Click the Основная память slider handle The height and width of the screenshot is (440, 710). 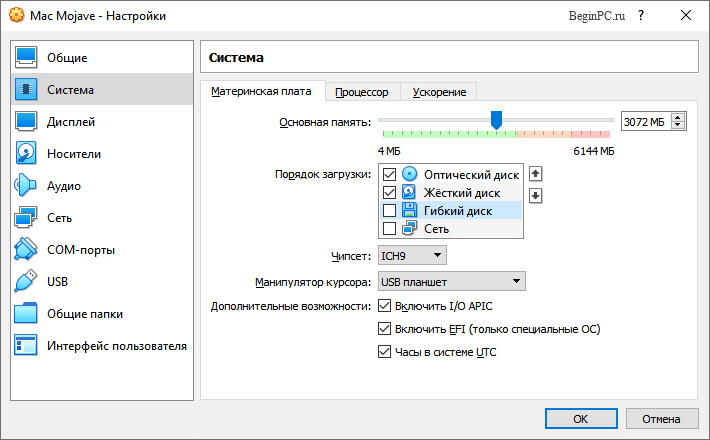(x=496, y=120)
